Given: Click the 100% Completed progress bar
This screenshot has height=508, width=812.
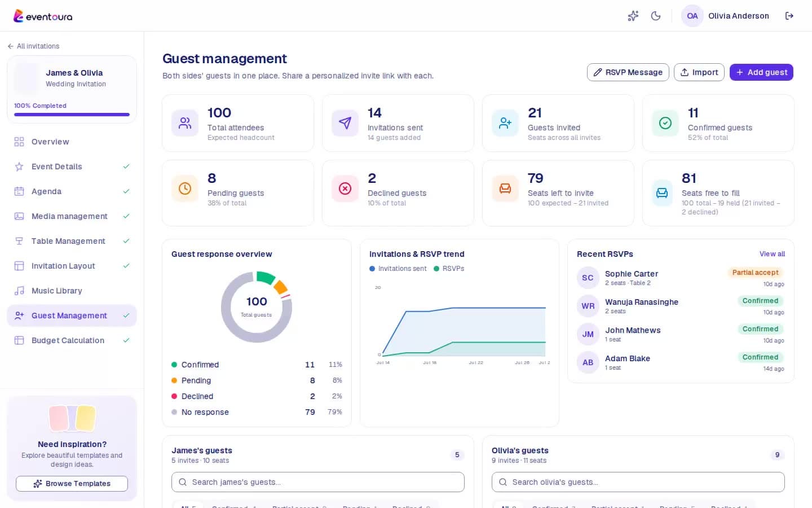Looking at the screenshot, I should (72, 115).
